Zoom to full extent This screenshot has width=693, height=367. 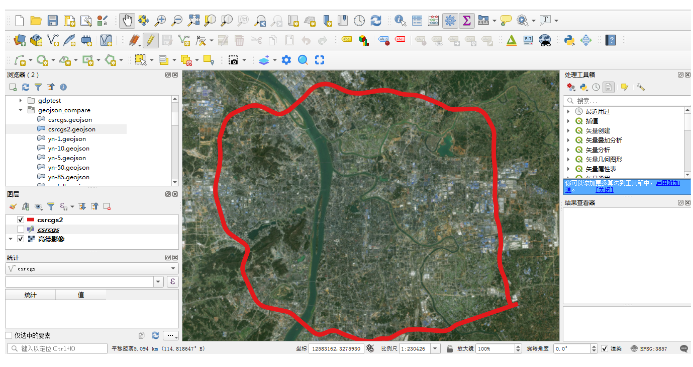(194, 20)
